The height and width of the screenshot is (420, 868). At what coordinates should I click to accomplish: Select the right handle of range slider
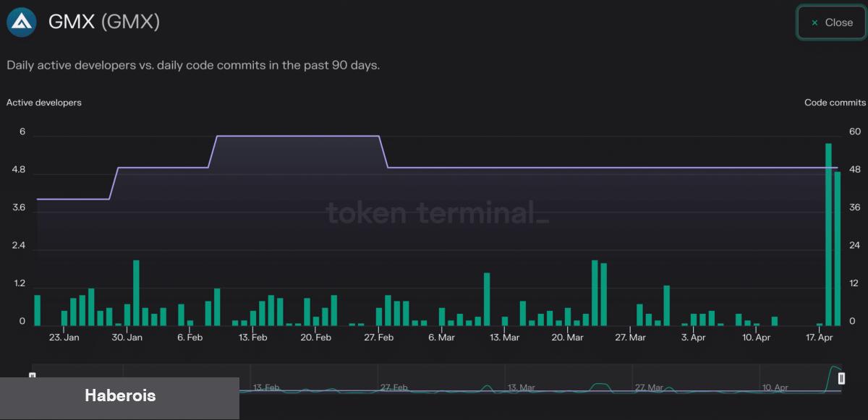tap(841, 378)
